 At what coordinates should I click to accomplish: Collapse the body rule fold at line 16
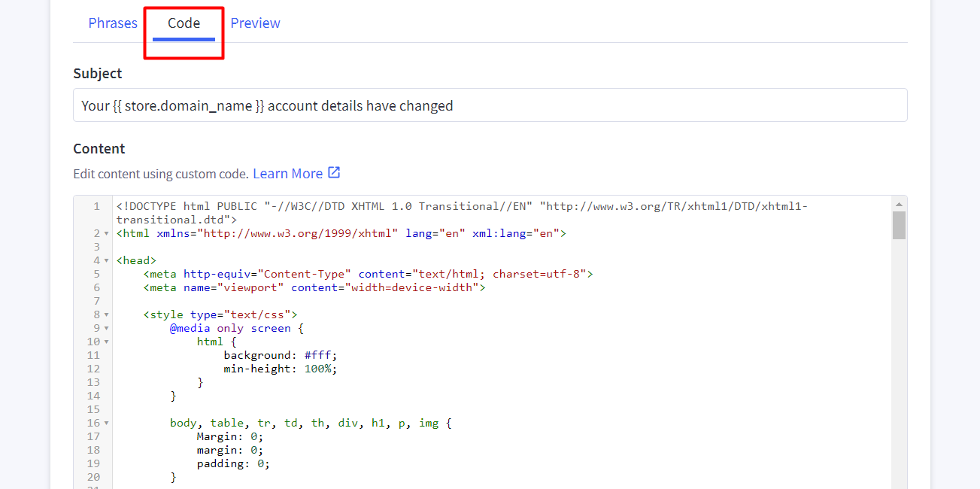pyautogui.click(x=107, y=424)
